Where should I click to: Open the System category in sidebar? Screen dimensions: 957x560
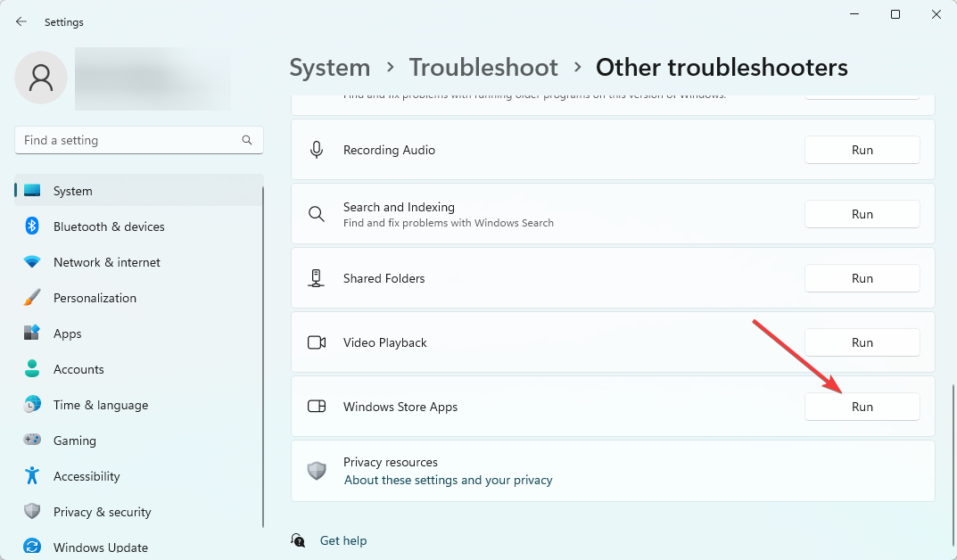point(139,190)
